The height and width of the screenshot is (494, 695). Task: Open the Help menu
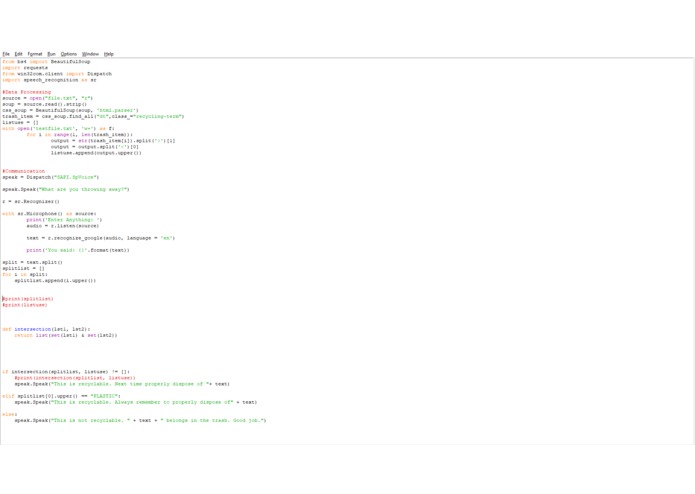tap(109, 54)
